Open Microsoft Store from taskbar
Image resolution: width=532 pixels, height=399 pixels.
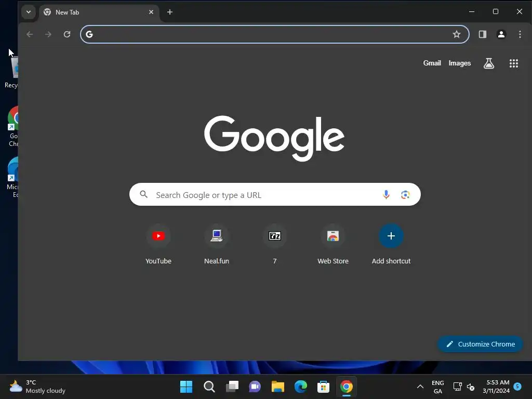pos(323,387)
